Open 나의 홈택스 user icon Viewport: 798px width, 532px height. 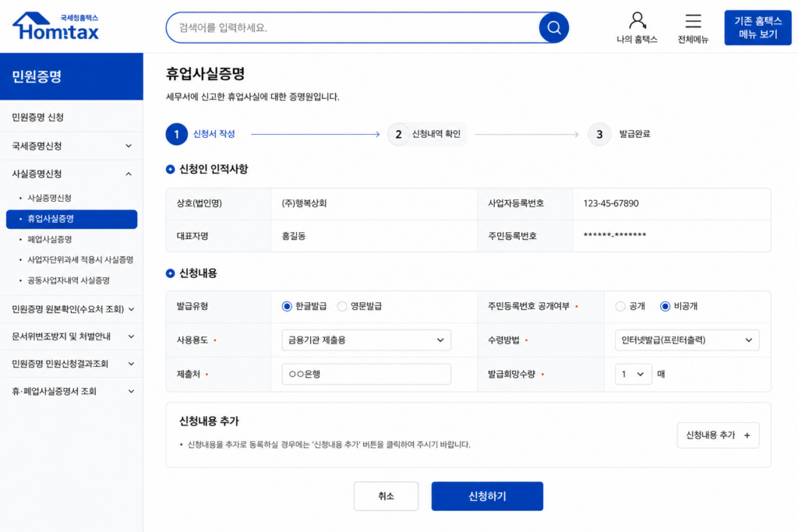click(x=637, y=27)
